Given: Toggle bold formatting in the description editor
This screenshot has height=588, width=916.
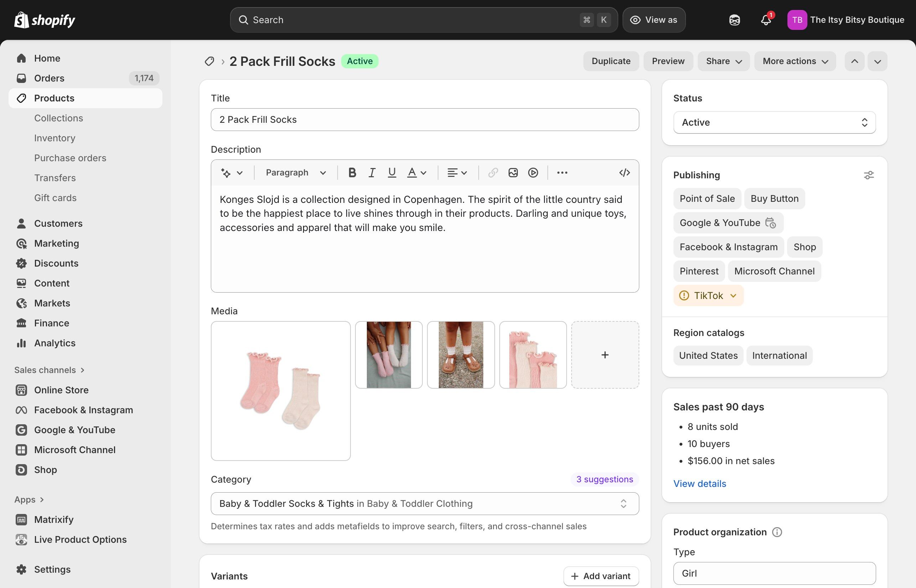Looking at the screenshot, I should (x=352, y=173).
